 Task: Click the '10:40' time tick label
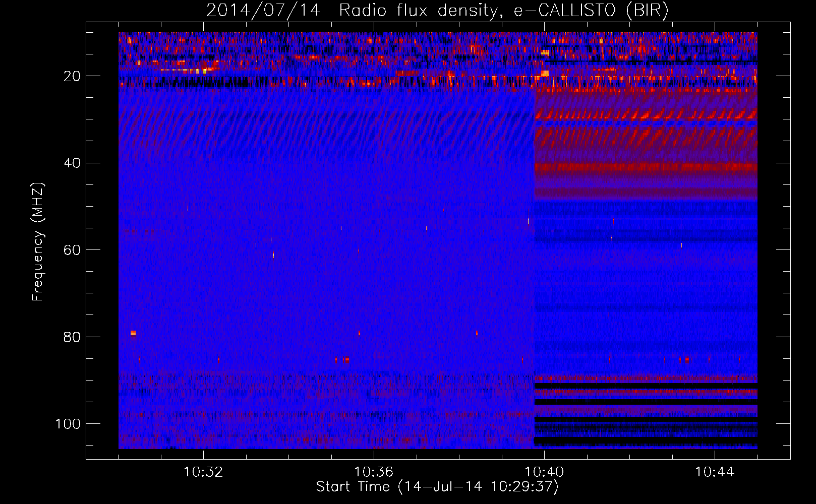(544, 472)
